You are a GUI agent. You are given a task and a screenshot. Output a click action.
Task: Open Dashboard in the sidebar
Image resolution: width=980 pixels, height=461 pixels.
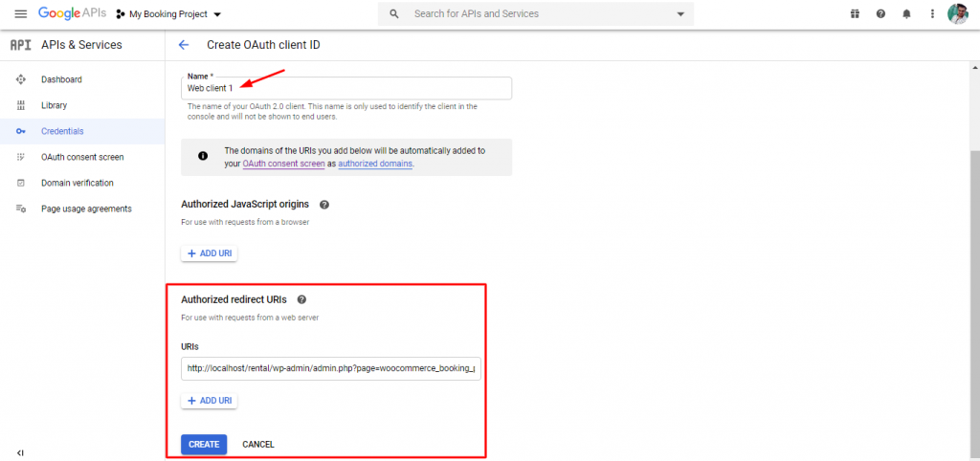(61, 79)
